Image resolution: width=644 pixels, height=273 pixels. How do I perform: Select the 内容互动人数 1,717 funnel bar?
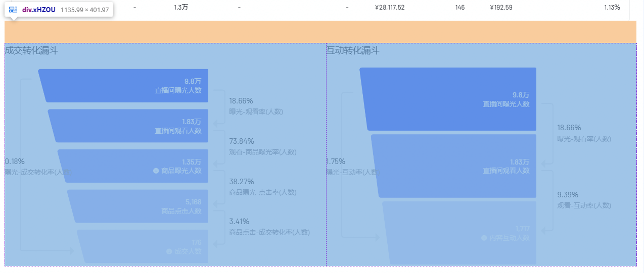click(x=459, y=233)
